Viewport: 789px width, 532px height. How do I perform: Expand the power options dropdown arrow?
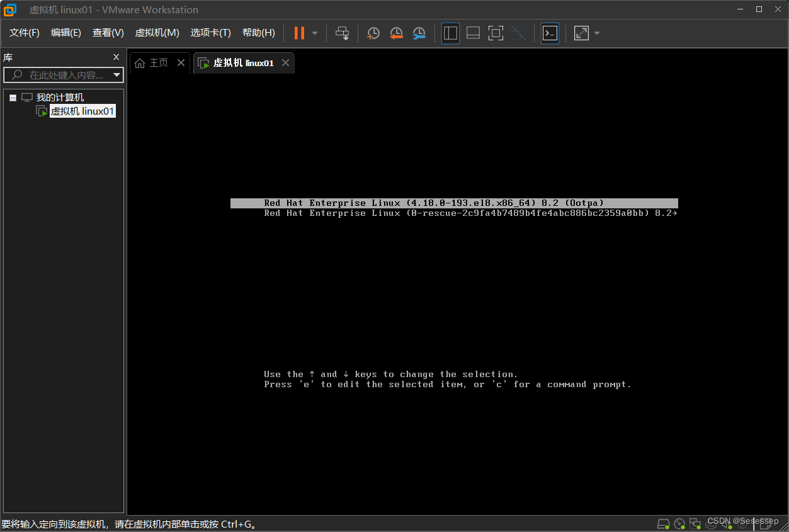point(315,33)
